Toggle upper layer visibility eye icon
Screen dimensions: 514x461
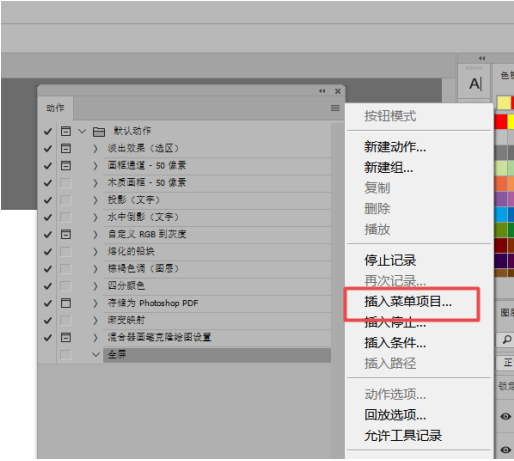tap(505, 416)
